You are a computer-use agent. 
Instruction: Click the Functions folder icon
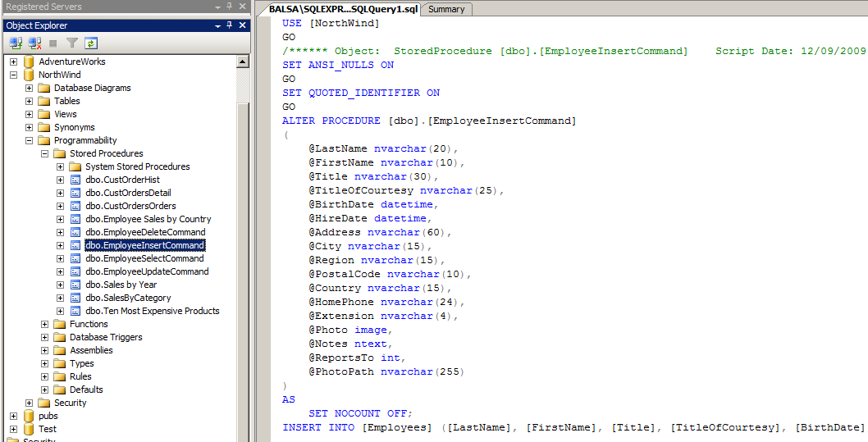pyautogui.click(x=60, y=324)
